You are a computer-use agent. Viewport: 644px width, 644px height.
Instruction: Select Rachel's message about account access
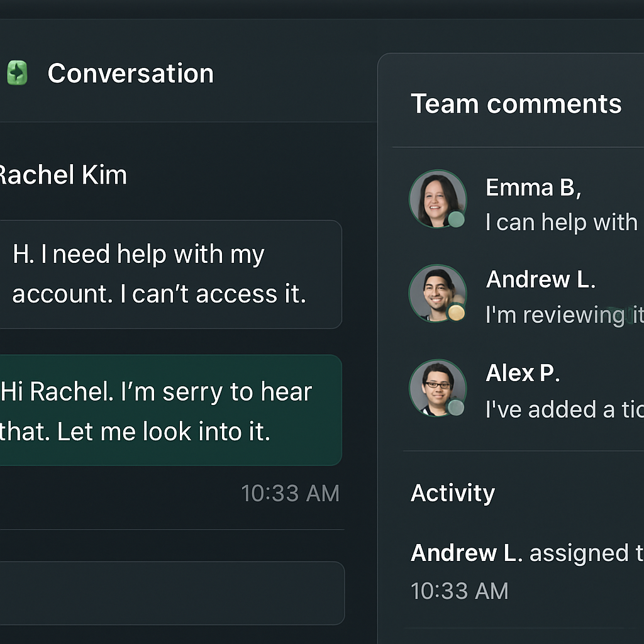coord(170,274)
